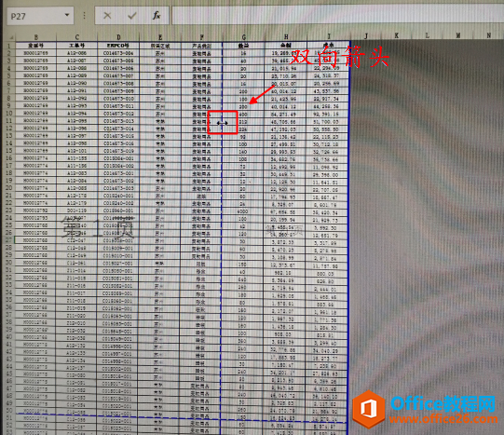Screen dimensions: 504x435
Task: Select column F header
Action: (x=202, y=37)
